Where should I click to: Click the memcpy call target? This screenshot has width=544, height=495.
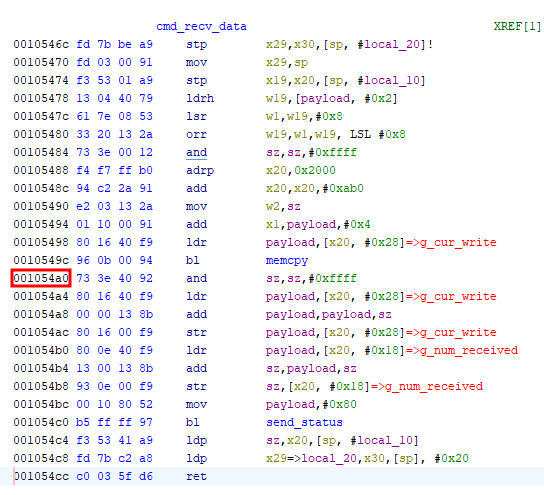[x=287, y=260]
